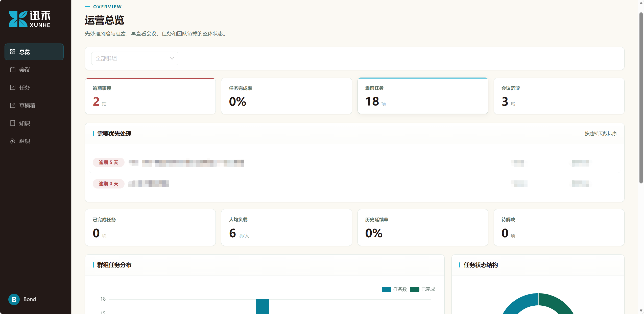644x314 pixels.
Task: Click the 按逾期天数排序 label
Action: [x=601, y=134]
